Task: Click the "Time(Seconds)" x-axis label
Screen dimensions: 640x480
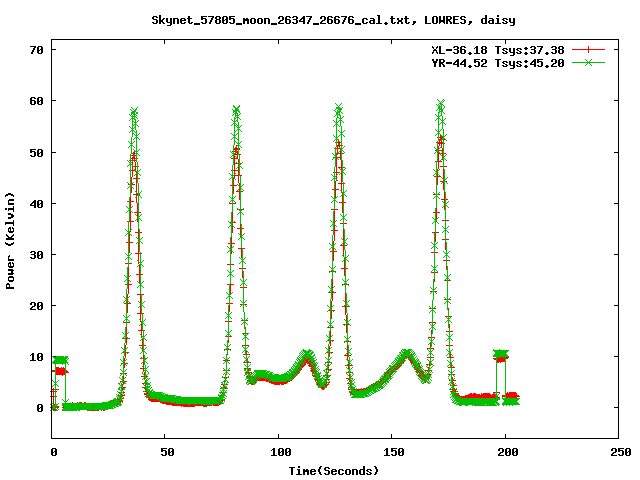Action: [x=334, y=471]
